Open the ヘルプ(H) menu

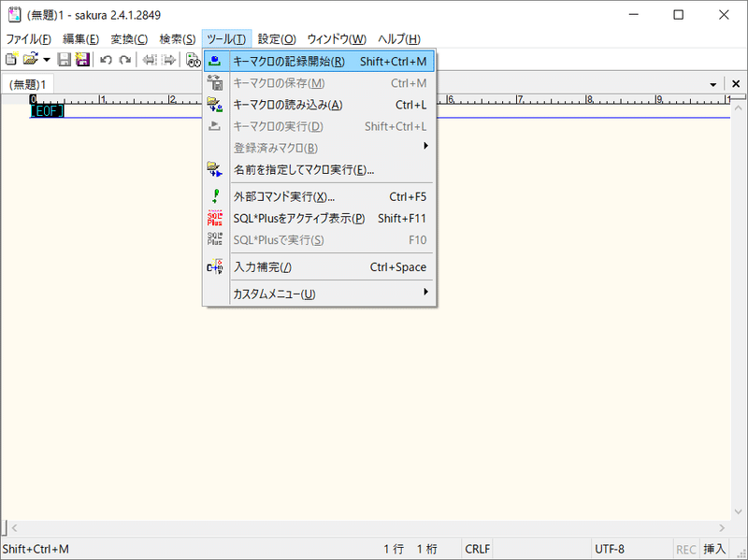tap(399, 39)
